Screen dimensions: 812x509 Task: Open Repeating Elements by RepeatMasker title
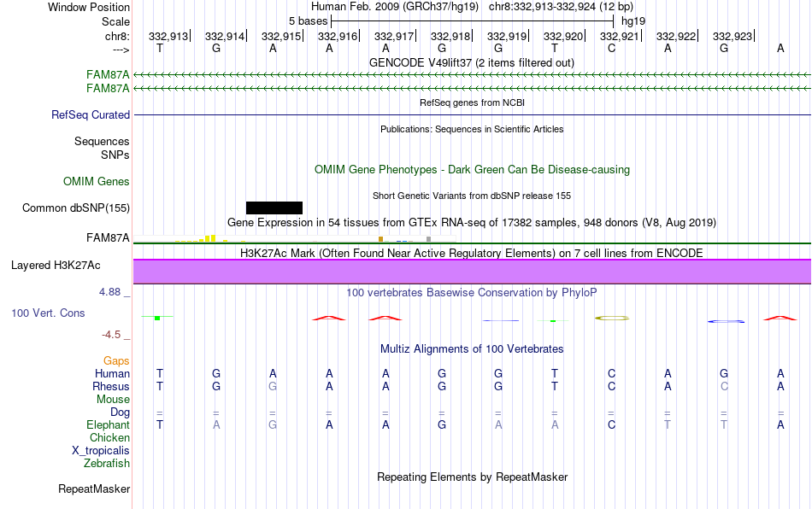point(472,477)
